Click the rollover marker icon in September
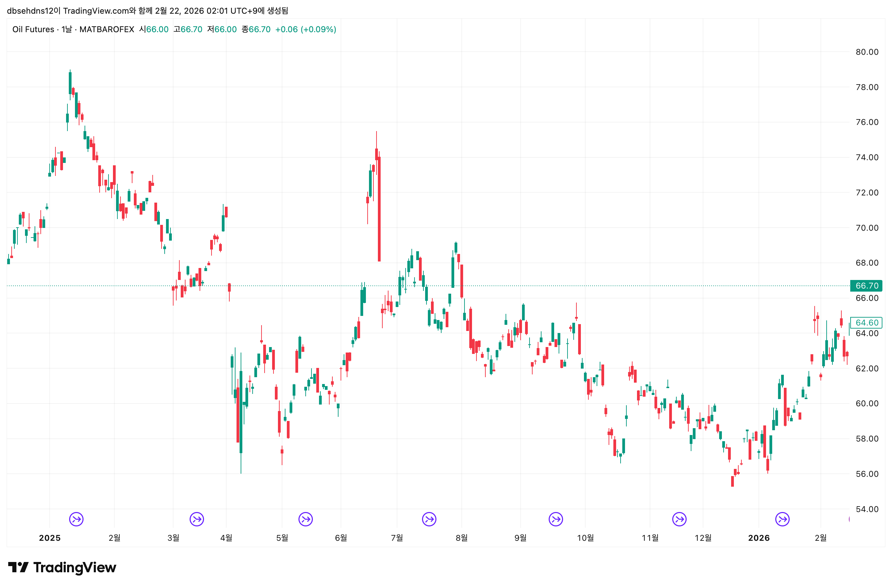892x588 pixels. point(556,519)
